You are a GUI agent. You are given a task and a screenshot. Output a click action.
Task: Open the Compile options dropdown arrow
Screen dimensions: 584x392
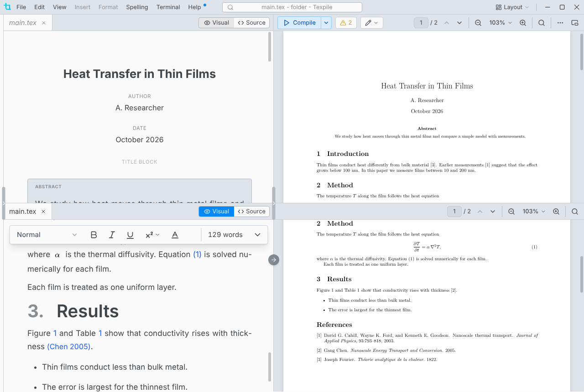click(326, 23)
